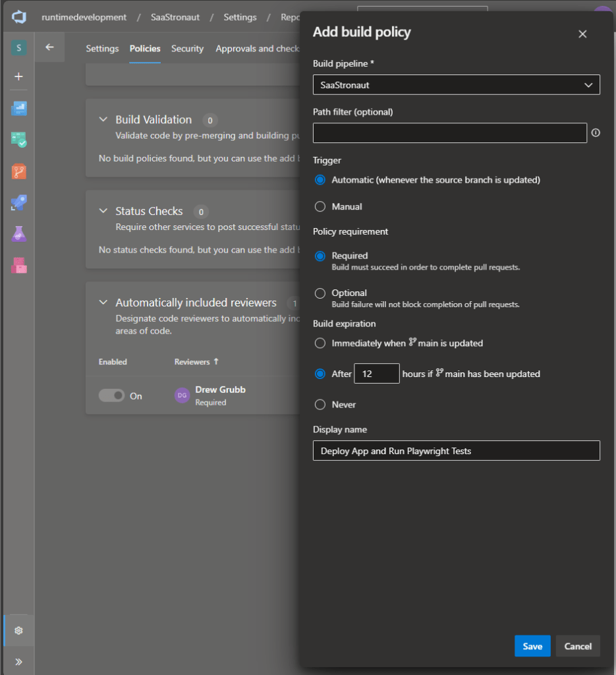The image size is (616, 675).
Task: Select the Optional policy requirement
Action: 320,293
